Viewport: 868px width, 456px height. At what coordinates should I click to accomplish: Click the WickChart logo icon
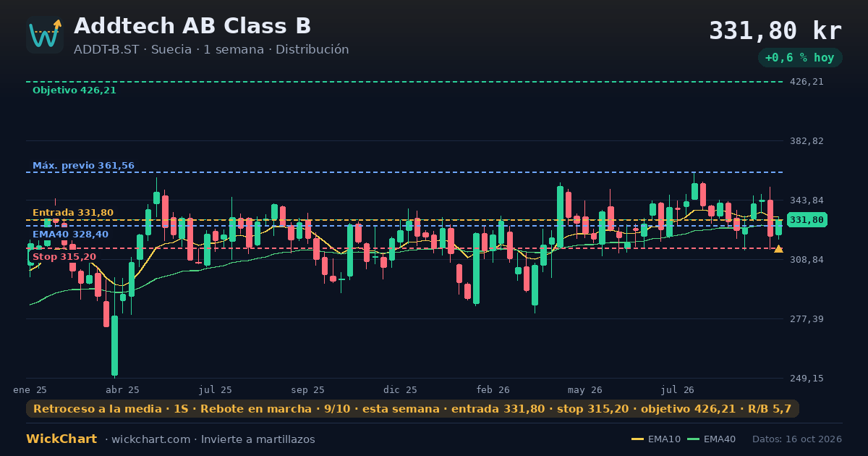tap(45, 35)
